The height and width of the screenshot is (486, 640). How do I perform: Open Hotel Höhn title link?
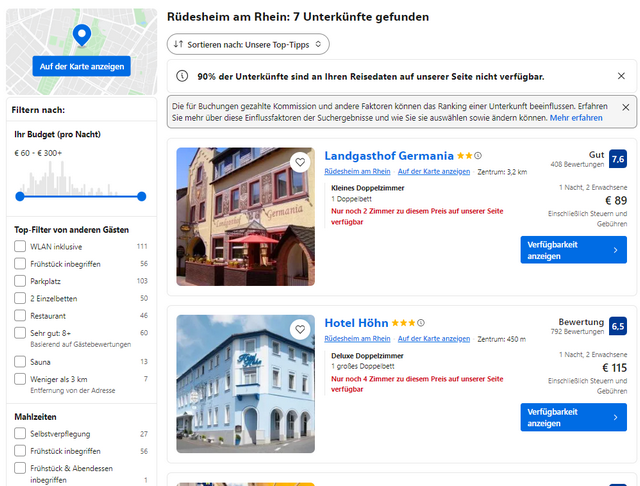[356, 323]
